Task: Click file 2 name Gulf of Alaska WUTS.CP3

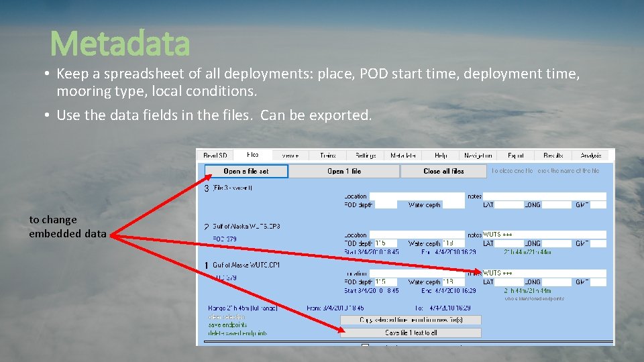Action: [246, 226]
